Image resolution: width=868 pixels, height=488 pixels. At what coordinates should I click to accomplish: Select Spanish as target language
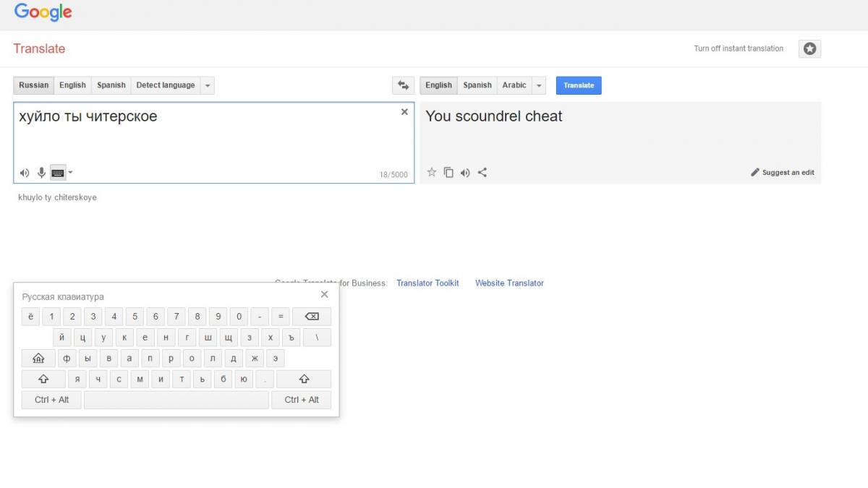point(477,85)
